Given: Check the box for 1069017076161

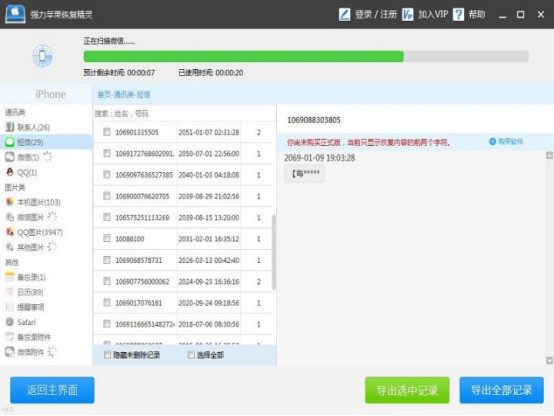Looking at the screenshot, I should click(x=107, y=303).
